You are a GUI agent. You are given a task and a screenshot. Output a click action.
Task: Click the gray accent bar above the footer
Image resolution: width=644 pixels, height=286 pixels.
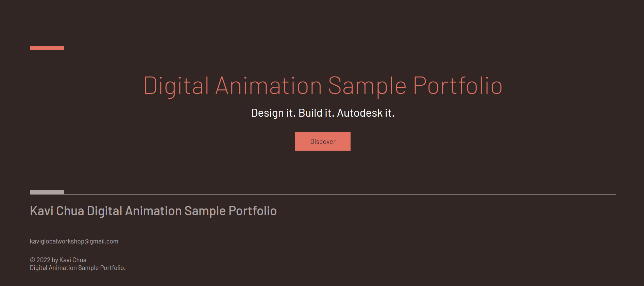(x=47, y=192)
